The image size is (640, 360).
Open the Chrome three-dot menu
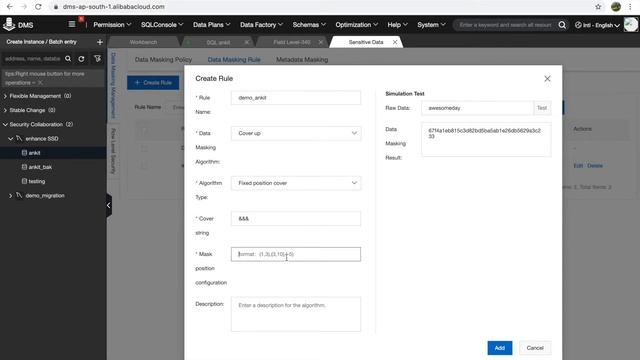630,7
